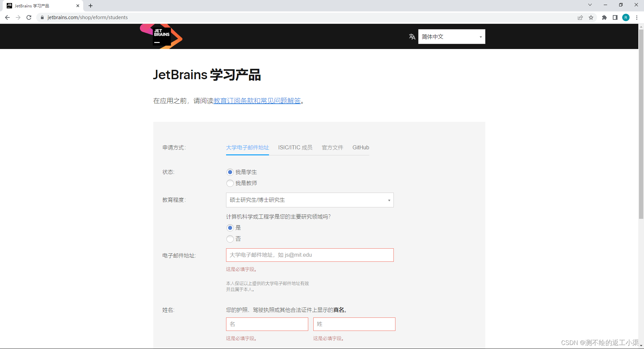Toggle the browser side panel icon
The width and height of the screenshot is (644, 349).
[x=615, y=17]
